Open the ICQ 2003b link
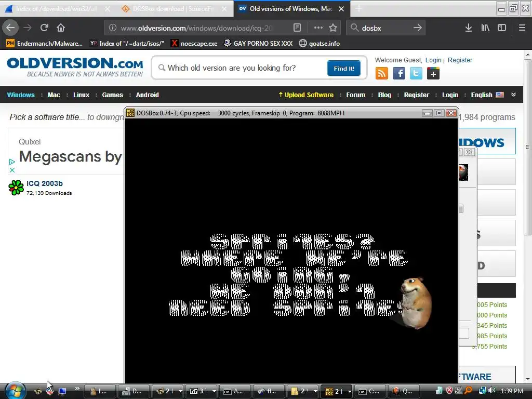The image size is (532, 399). click(x=45, y=183)
